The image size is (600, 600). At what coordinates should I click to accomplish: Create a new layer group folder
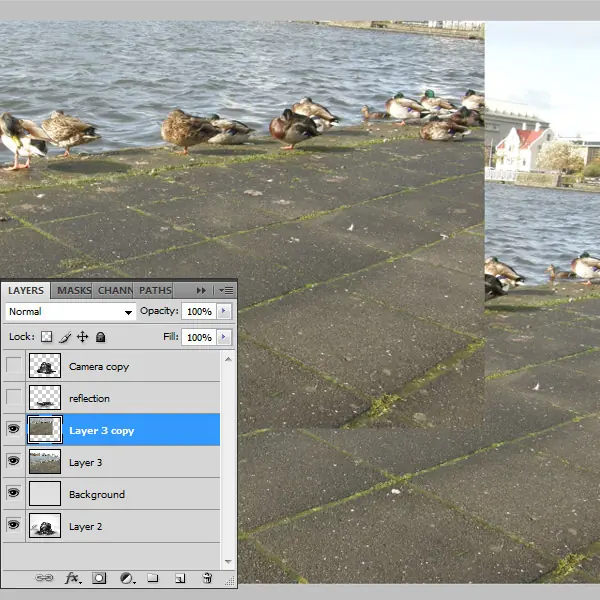(153, 577)
